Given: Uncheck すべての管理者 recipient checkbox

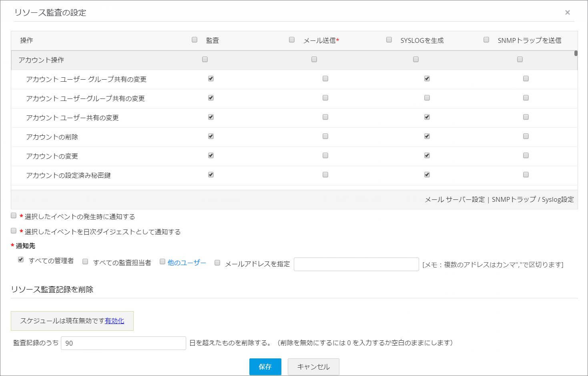Looking at the screenshot, I should (x=21, y=260).
